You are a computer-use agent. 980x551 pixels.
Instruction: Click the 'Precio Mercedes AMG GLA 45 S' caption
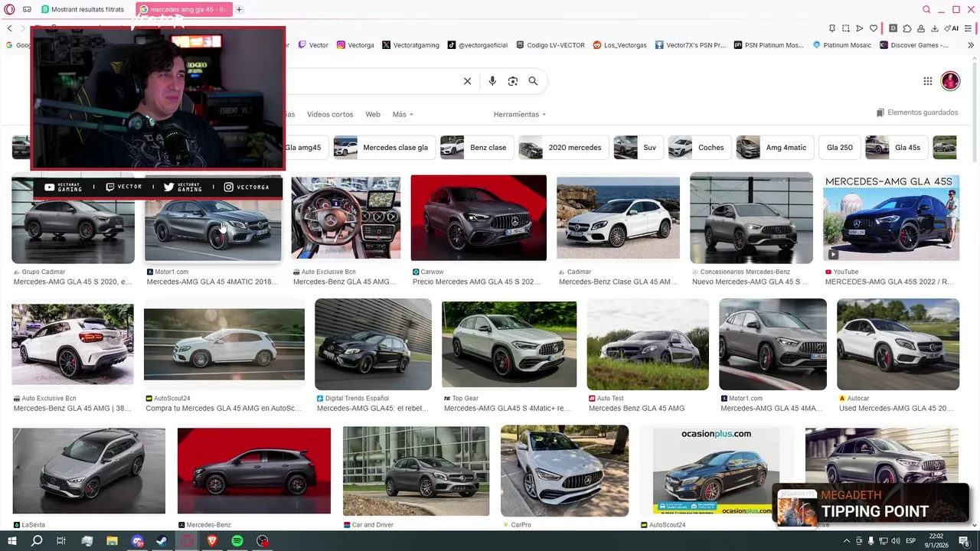point(476,282)
